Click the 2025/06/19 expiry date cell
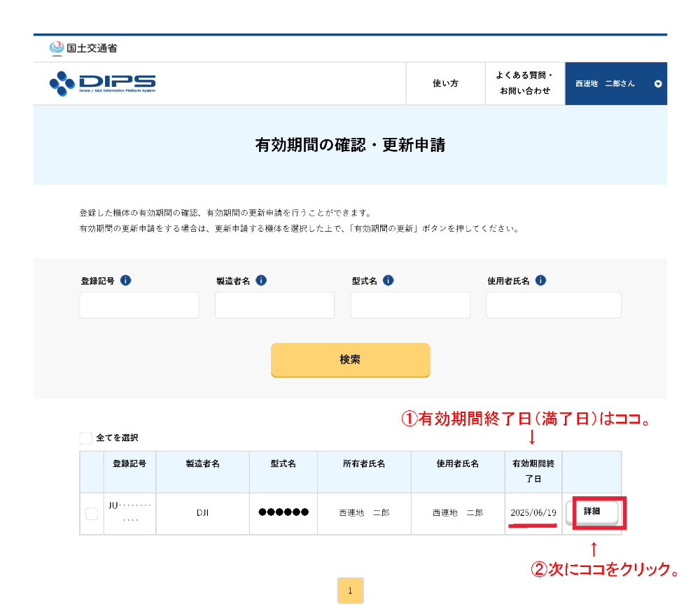The image size is (700, 609). [x=533, y=513]
